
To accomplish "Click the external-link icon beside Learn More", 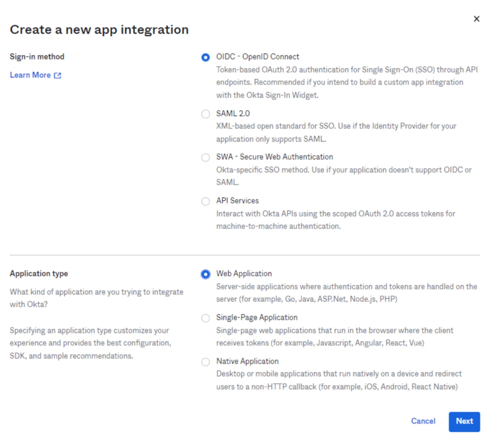I will point(57,75).
